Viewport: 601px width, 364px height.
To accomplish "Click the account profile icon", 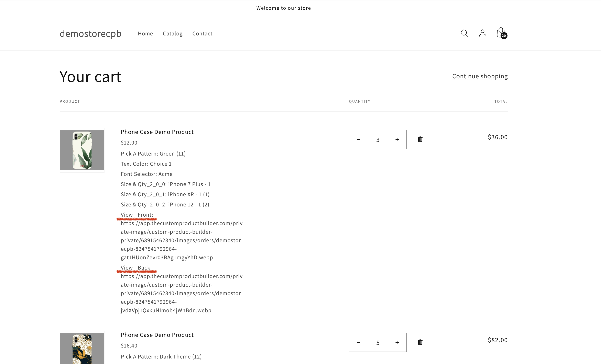I will pyautogui.click(x=482, y=33).
